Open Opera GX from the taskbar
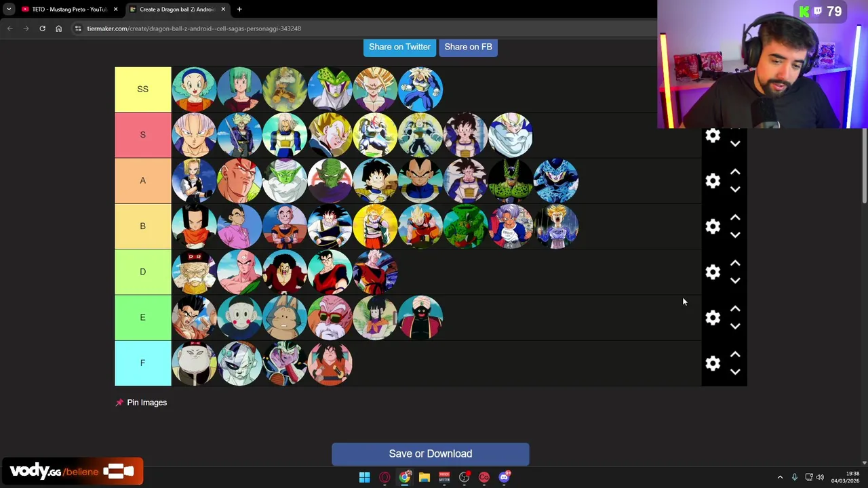The image size is (868, 488). [x=384, y=477]
